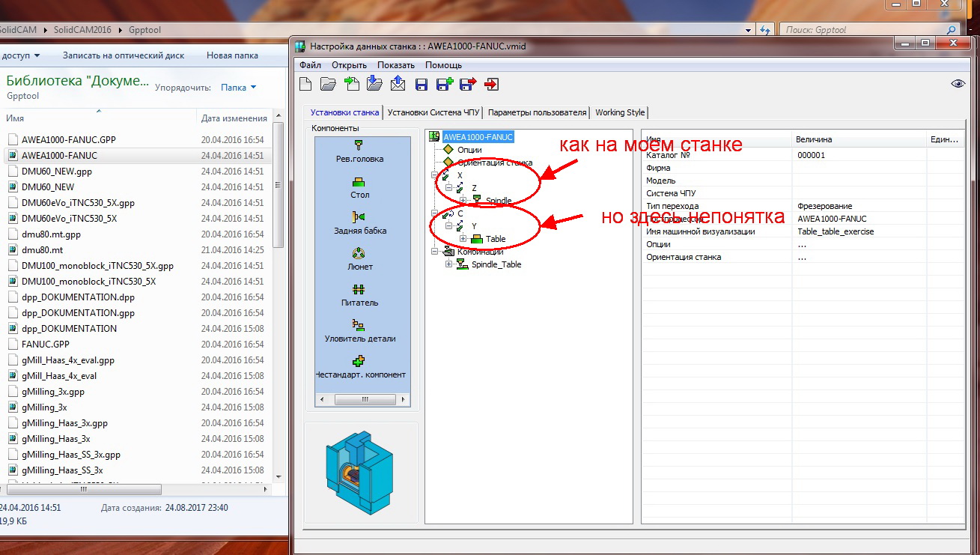The image size is (980, 555).
Task: Switch to the Working Style tab
Action: [x=620, y=112]
